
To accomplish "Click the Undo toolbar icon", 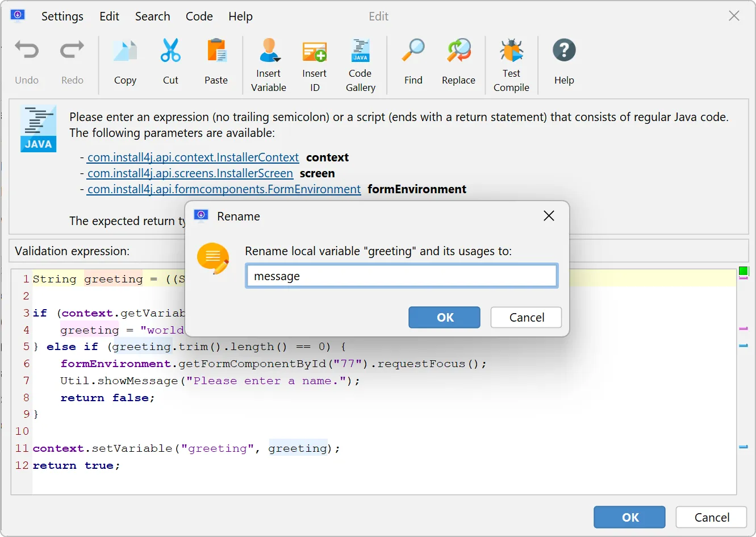I will [x=27, y=51].
